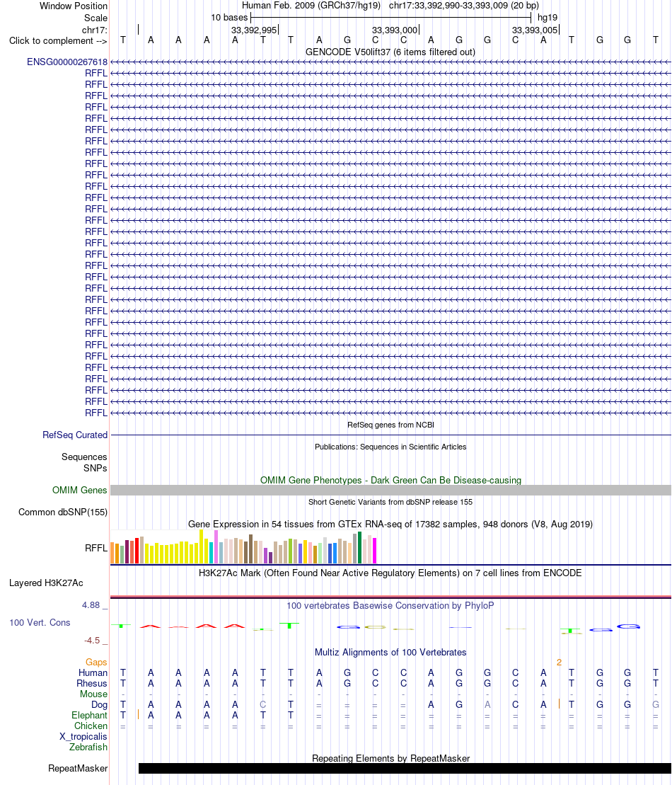
Task: Select the 'Rhesus' alignment row label
Action: [x=91, y=683]
